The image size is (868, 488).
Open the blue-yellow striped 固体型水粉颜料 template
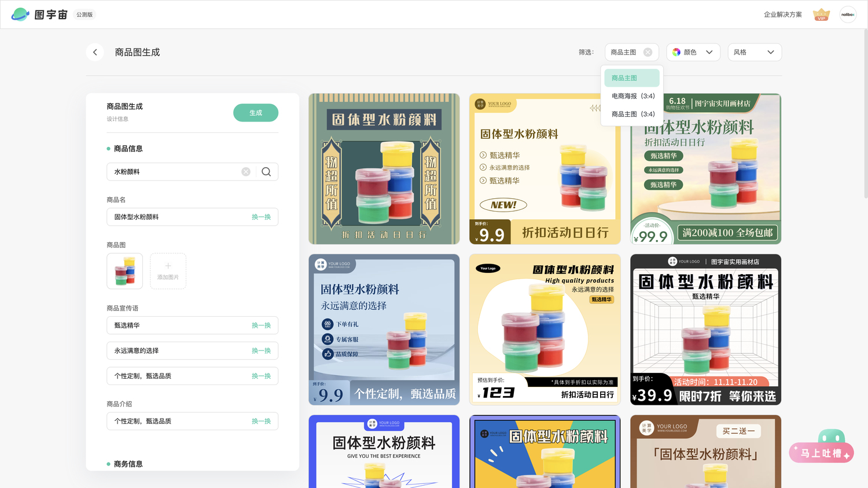(x=545, y=452)
